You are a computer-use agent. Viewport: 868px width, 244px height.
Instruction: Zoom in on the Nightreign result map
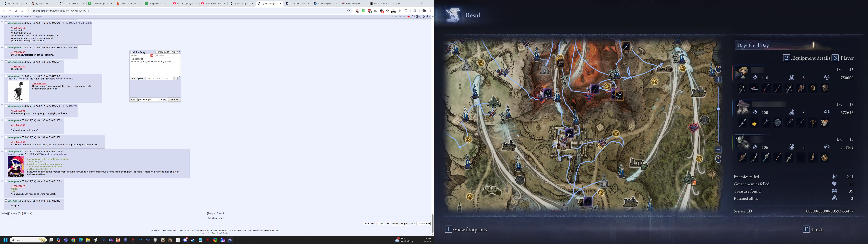tap(718, 79)
